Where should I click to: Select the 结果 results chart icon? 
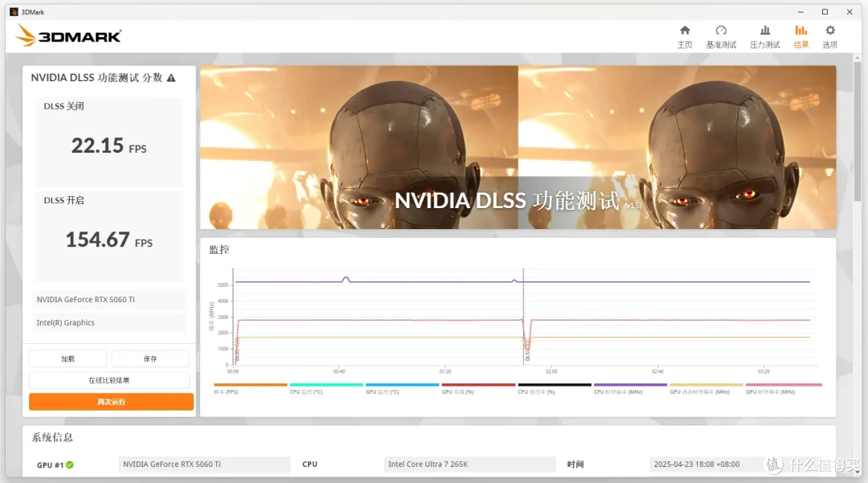click(x=801, y=31)
